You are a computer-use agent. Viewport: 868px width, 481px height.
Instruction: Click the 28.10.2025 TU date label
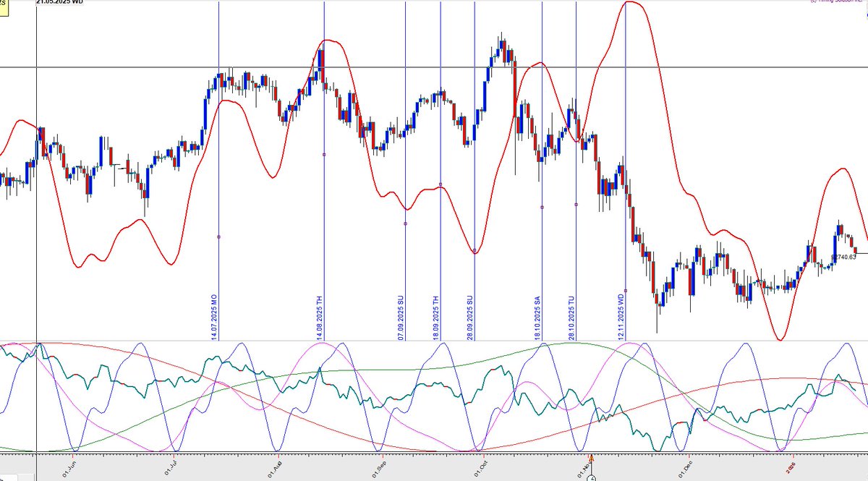point(571,317)
